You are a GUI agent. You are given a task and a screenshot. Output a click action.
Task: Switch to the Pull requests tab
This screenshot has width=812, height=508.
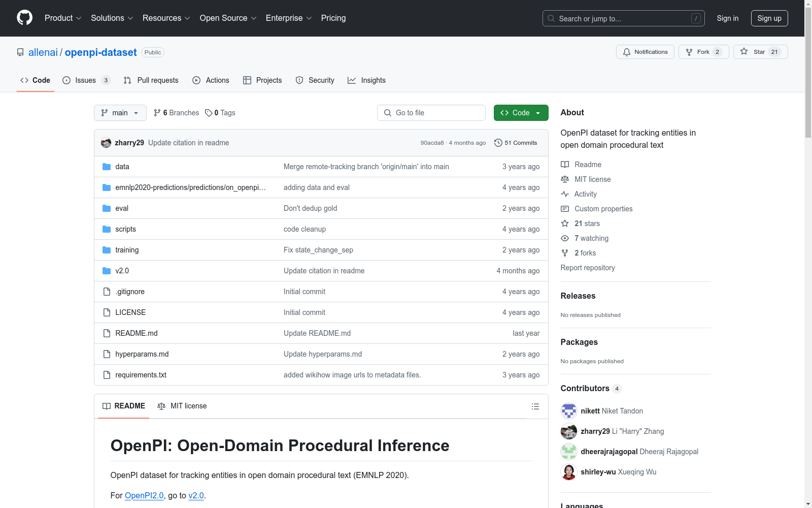click(x=151, y=80)
